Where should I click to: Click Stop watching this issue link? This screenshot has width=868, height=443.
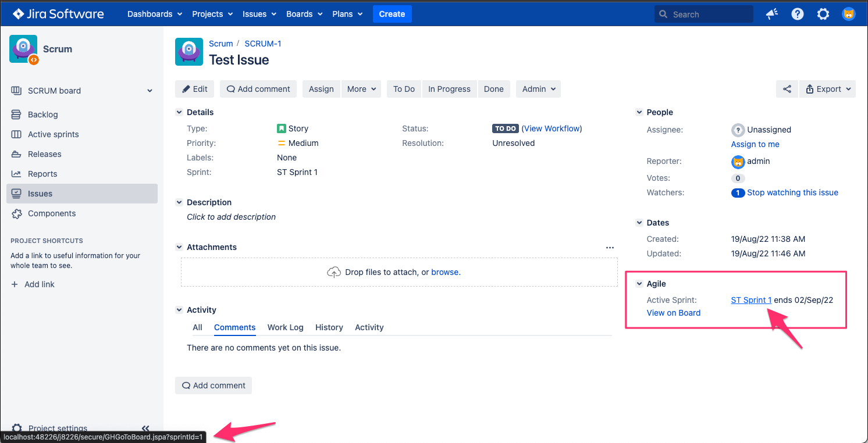click(792, 192)
